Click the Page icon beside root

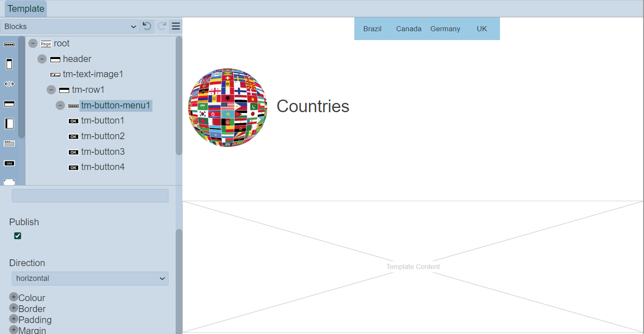pos(46,44)
